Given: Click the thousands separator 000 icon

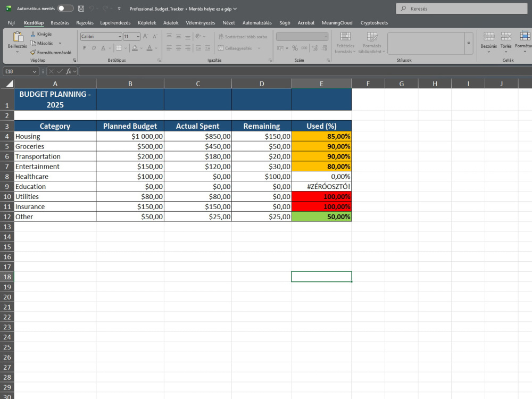Looking at the screenshot, I should (x=304, y=48).
